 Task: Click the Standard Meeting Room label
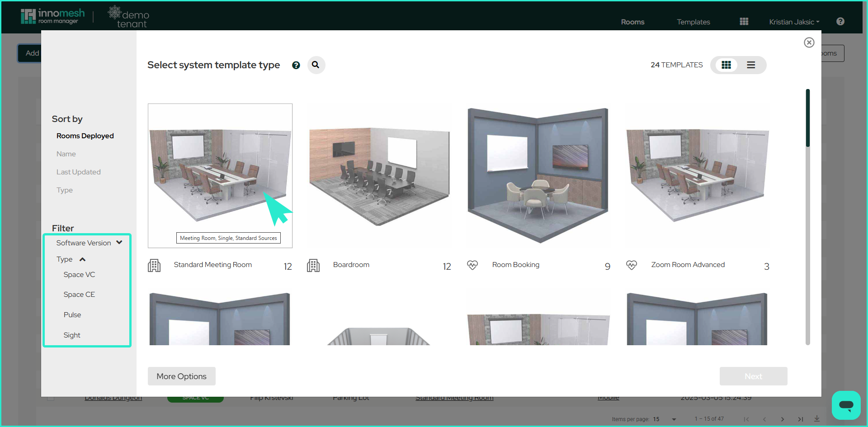(213, 265)
